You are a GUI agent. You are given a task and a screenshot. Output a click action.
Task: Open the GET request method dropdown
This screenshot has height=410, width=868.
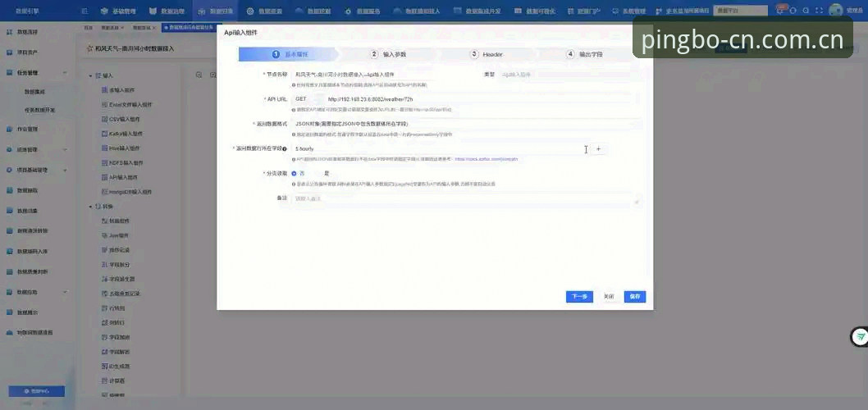[x=308, y=99]
